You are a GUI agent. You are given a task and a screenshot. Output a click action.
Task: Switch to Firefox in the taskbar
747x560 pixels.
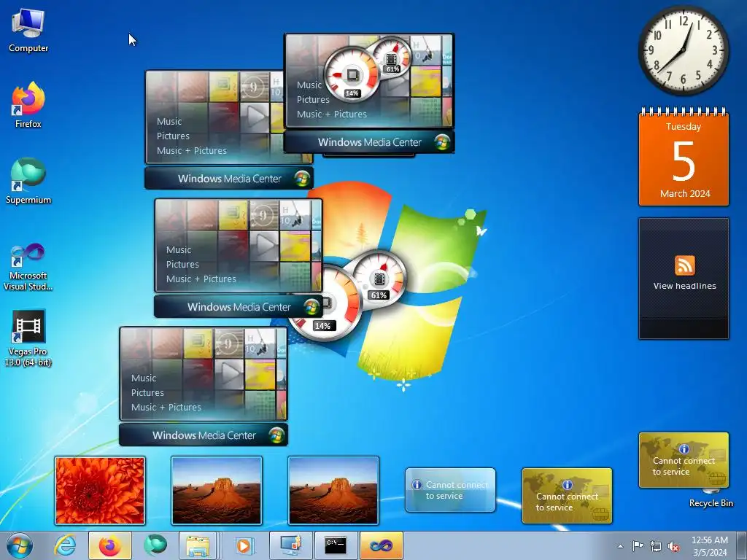click(x=109, y=545)
